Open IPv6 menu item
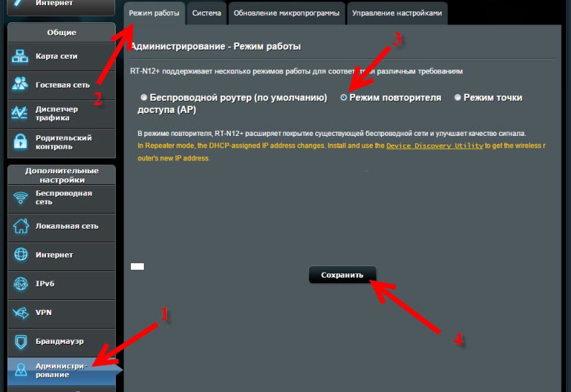This screenshot has height=392, width=571. 61,285
